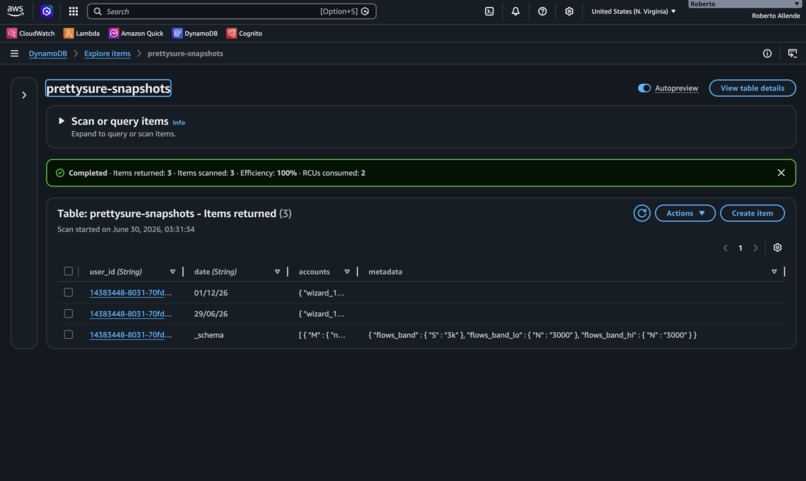
Task: Click prettysure-snapshots breadcrumb text
Action: click(185, 53)
